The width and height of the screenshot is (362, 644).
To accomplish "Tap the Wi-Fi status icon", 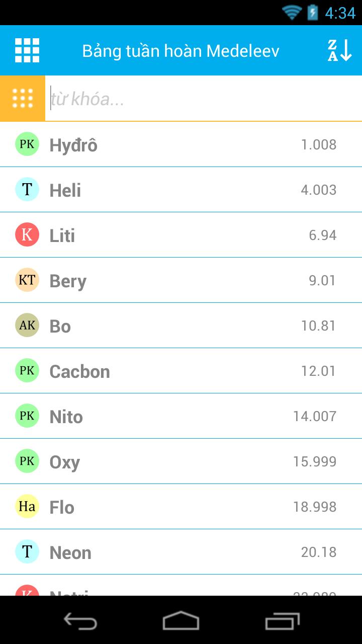I will click(x=292, y=12).
